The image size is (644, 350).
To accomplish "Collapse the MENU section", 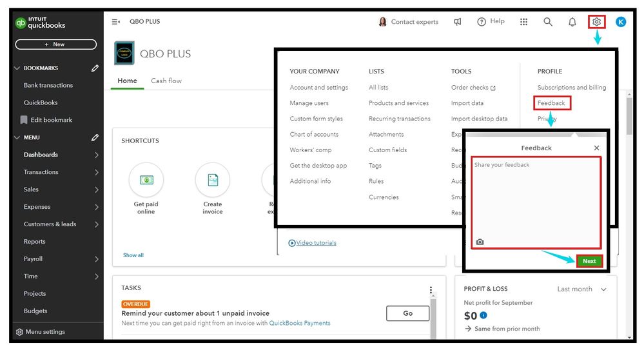I will (x=17, y=138).
